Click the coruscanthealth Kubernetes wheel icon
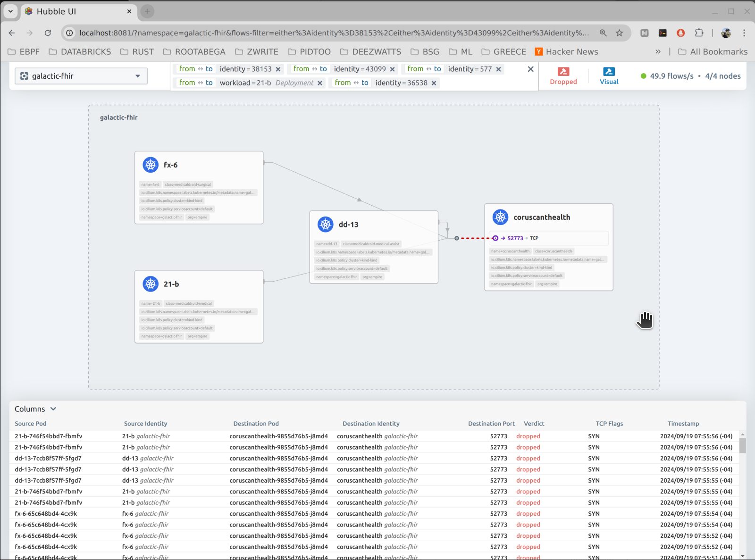The image size is (755, 560). coord(500,217)
